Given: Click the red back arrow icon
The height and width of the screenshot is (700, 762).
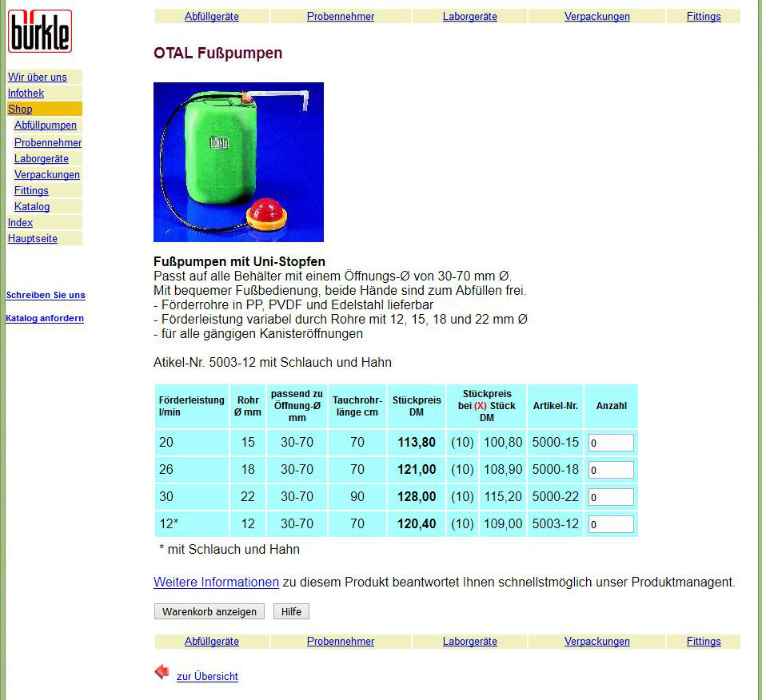Looking at the screenshot, I should 162,672.
